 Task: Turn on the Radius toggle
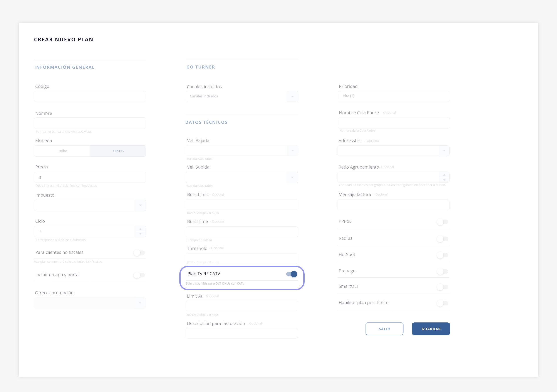click(x=442, y=239)
